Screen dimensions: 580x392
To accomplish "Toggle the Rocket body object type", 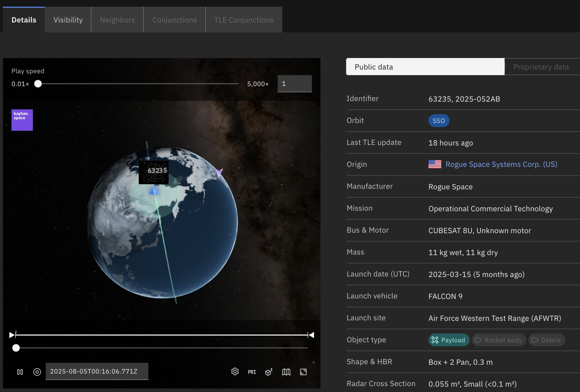I will click(x=499, y=340).
